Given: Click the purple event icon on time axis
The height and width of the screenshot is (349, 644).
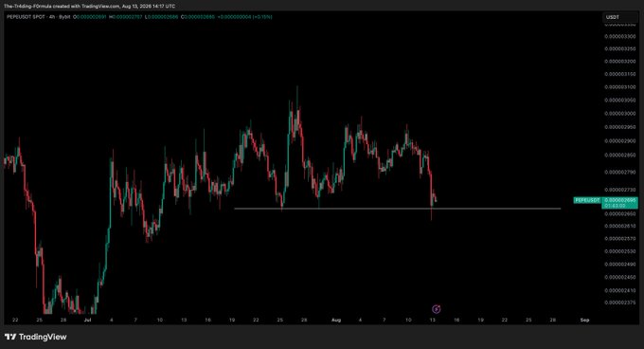Looking at the screenshot, I should tap(437, 309).
